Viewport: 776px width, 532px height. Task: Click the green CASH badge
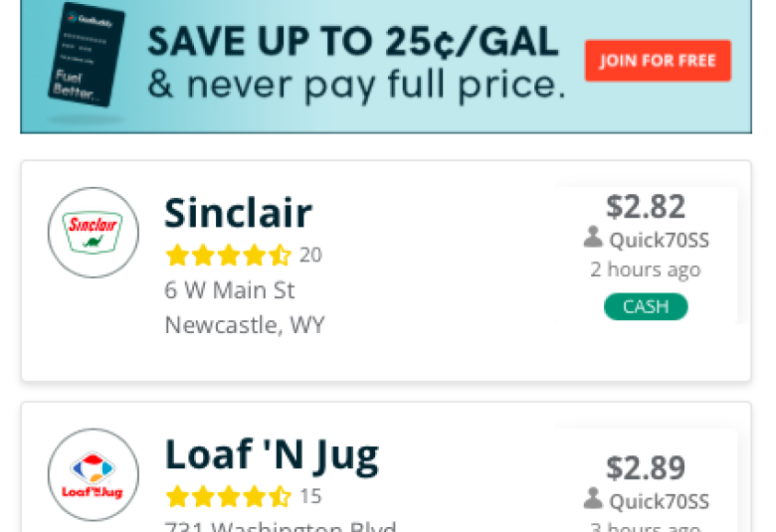coord(646,307)
